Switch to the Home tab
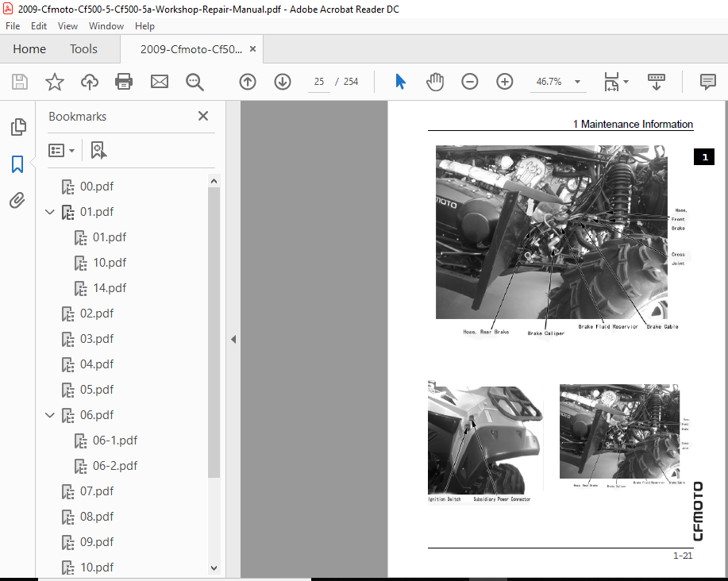The height and width of the screenshot is (581, 728). (x=29, y=48)
